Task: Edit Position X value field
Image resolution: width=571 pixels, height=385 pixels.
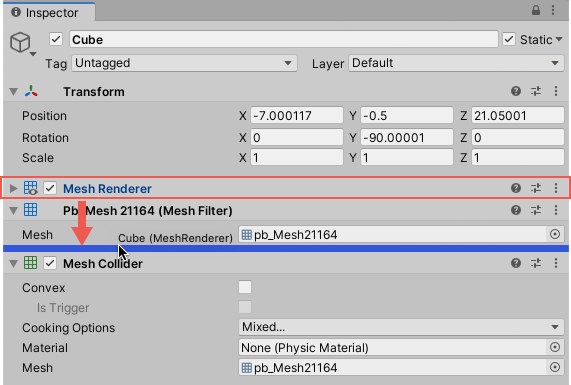Action: point(297,116)
